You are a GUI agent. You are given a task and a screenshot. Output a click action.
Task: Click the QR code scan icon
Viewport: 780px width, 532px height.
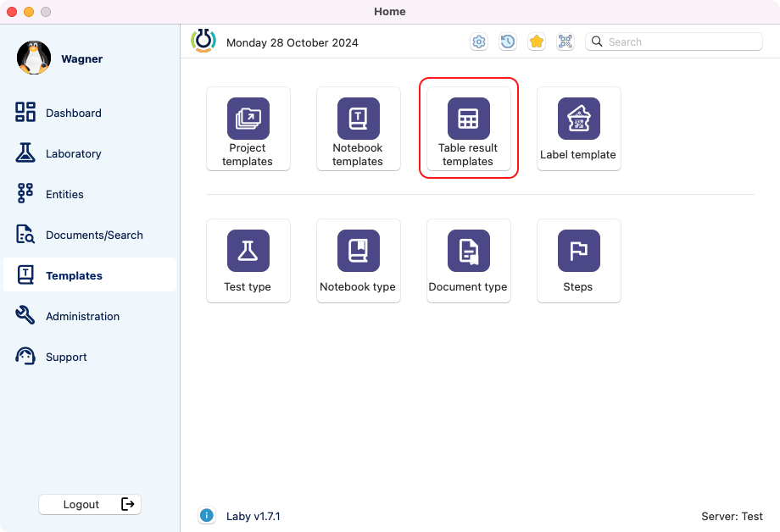[565, 42]
